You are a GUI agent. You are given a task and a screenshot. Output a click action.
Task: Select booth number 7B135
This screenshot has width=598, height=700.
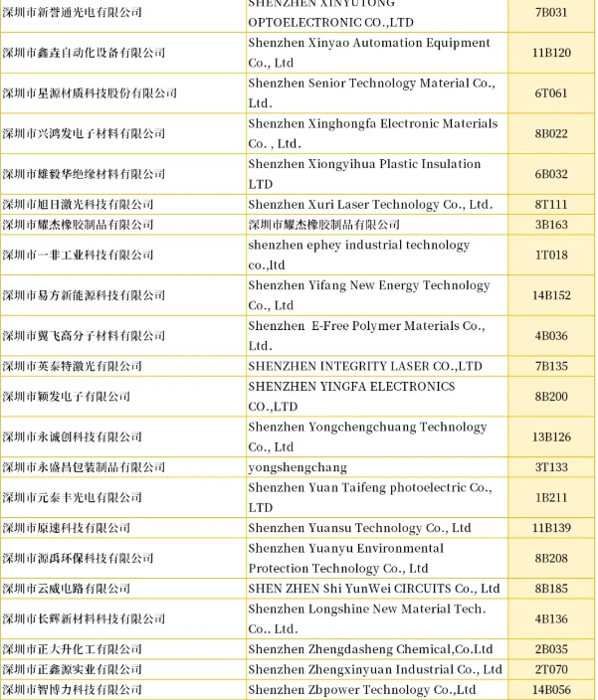coord(551,366)
